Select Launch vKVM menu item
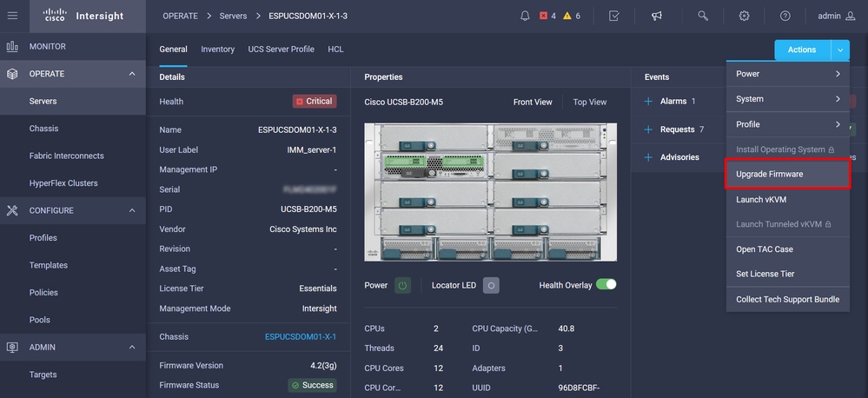This screenshot has height=398, width=868. coord(788,199)
